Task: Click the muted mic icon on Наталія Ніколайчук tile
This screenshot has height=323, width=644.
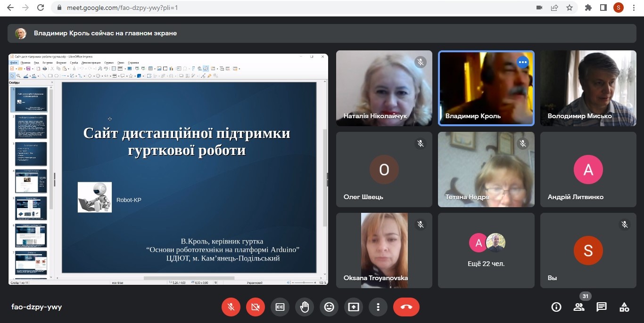Action: pos(421,62)
